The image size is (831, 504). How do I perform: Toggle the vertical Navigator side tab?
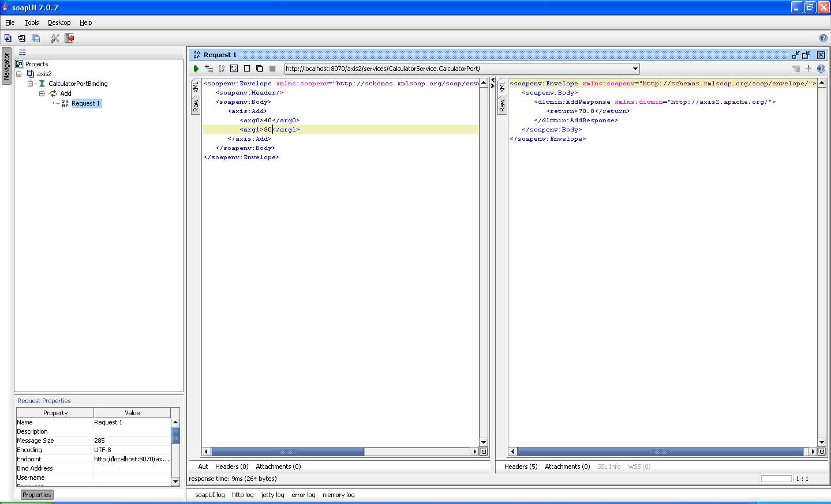coord(6,66)
